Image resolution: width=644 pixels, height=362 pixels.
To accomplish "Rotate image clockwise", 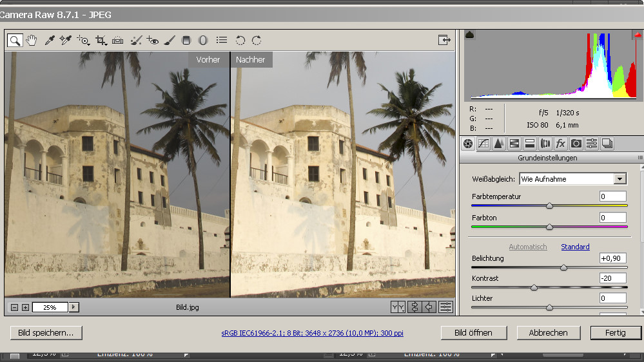I will [257, 40].
